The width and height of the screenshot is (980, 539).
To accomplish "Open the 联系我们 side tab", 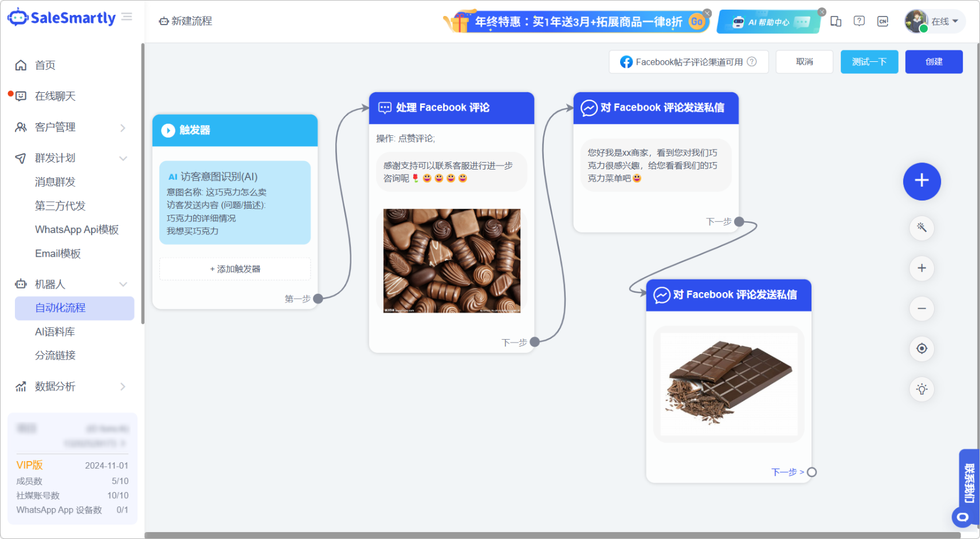I will click(x=969, y=483).
